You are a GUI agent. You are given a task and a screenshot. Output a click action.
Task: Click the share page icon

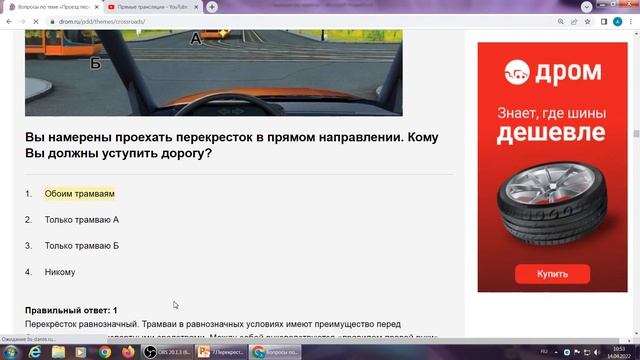574,22
